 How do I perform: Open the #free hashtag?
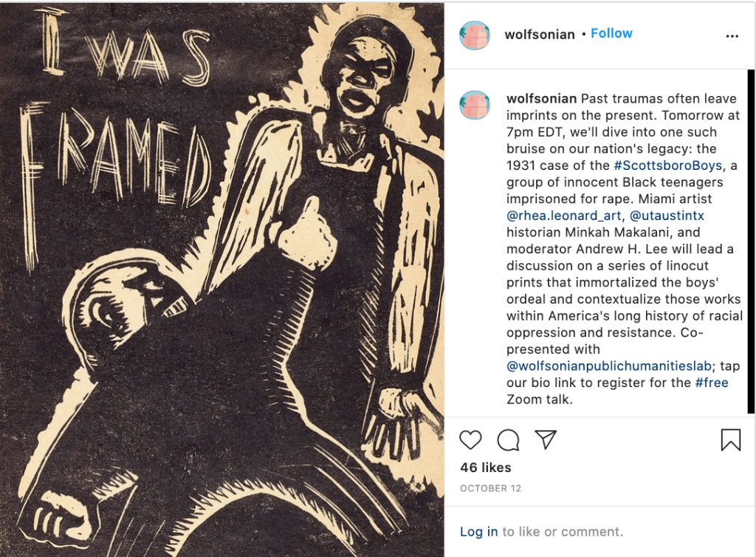[712, 383]
